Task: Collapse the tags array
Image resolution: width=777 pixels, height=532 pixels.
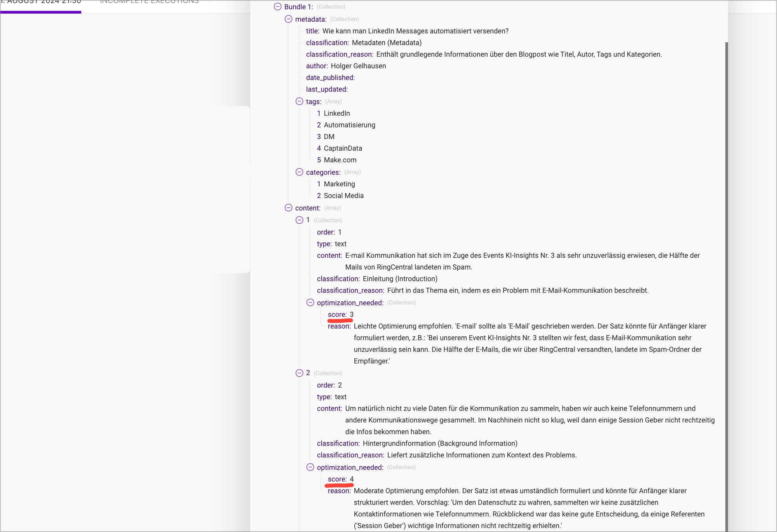Action: tap(299, 101)
